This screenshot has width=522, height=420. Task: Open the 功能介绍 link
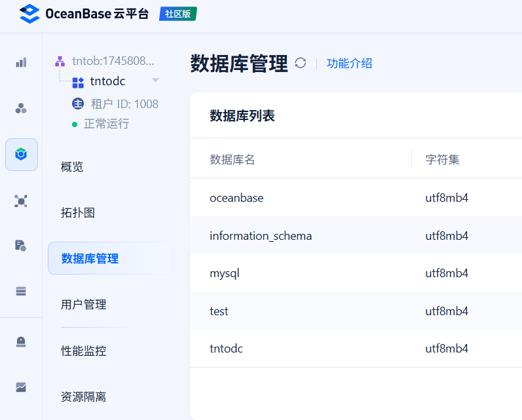pyautogui.click(x=349, y=64)
